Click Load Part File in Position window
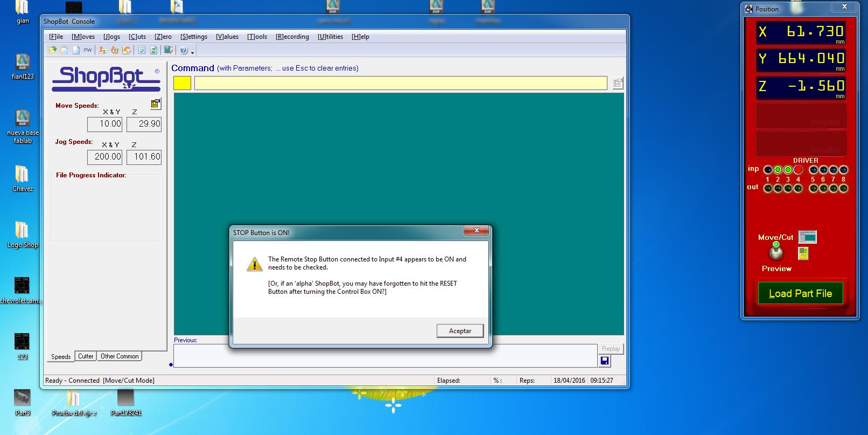This screenshot has width=868, height=435. [800, 293]
